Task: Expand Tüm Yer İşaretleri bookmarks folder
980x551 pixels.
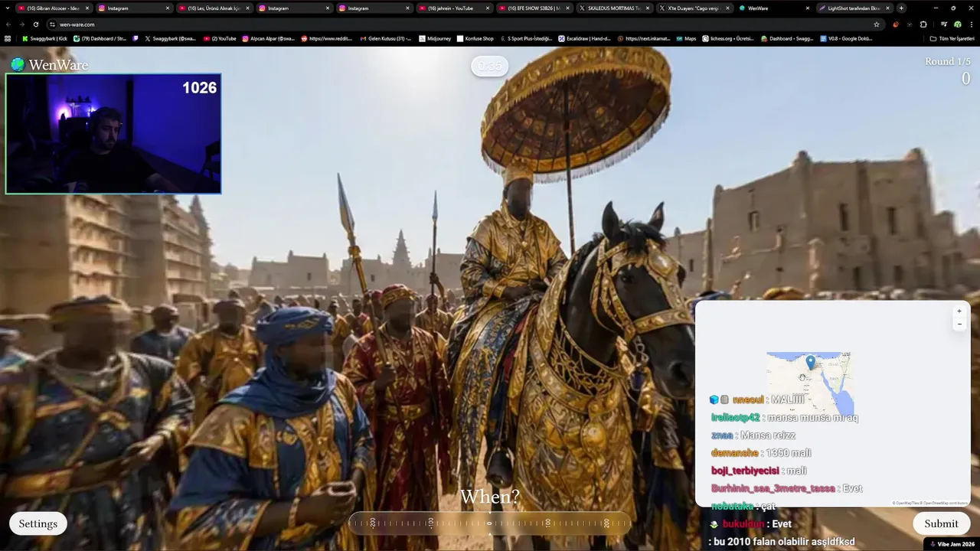Action: [x=952, y=38]
